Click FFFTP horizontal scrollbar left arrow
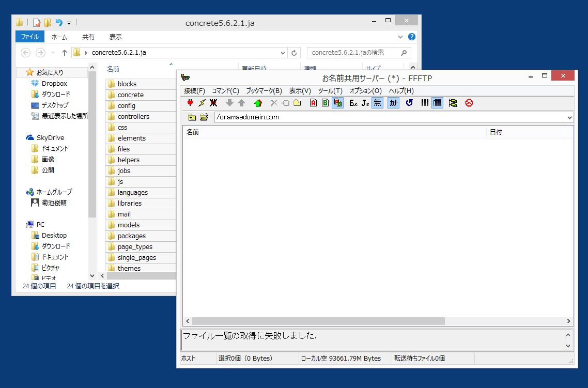Screen dimensions: 588x388 point(188,321)
